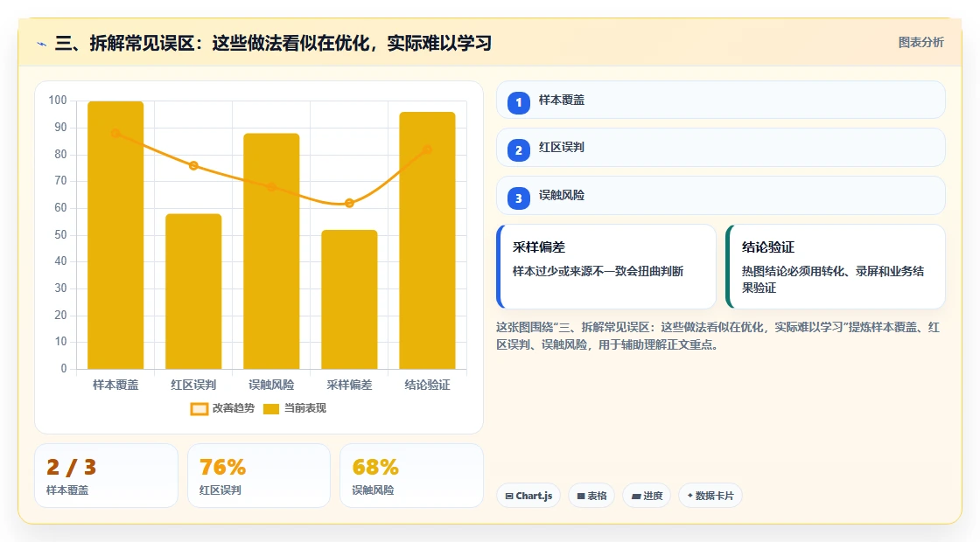
Task: Click the 进度 tag
Action: (647, 496)
